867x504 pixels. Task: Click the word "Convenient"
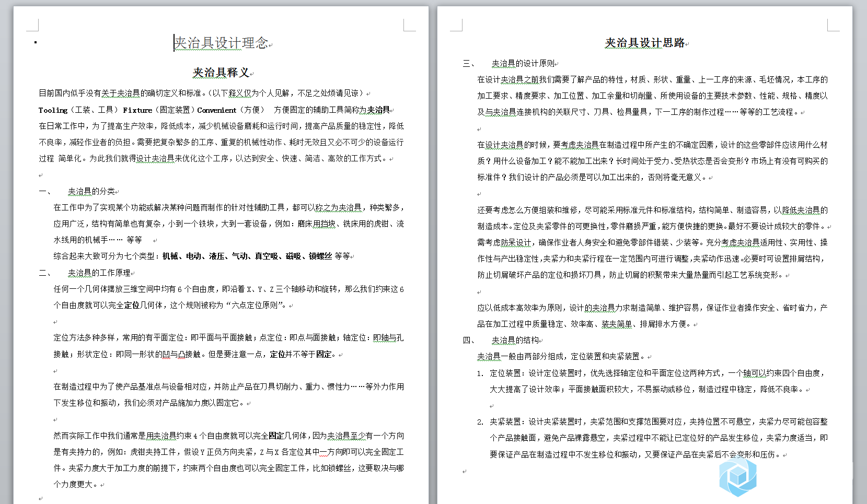click(217, 110)
